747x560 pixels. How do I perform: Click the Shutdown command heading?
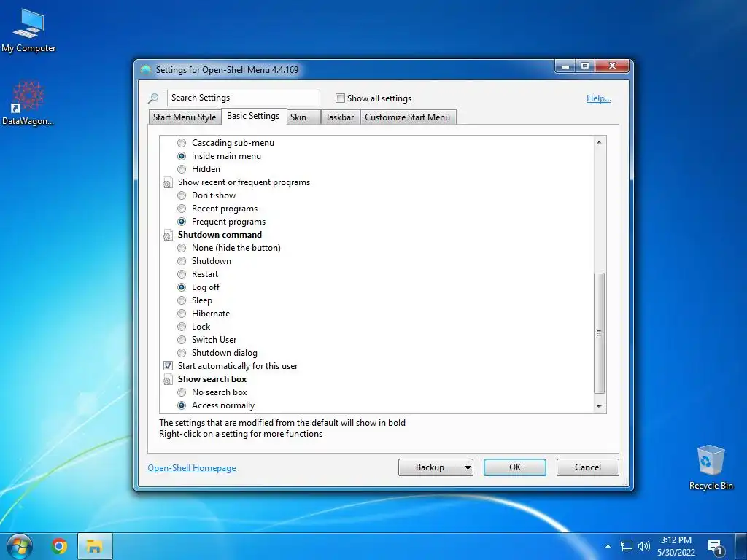tap(220, 235)
